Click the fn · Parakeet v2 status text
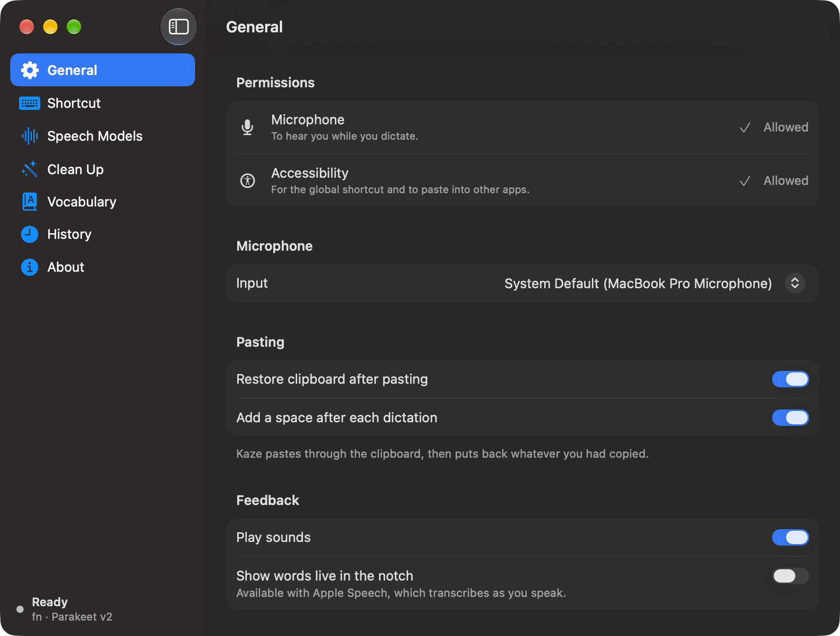 point(72,616)
